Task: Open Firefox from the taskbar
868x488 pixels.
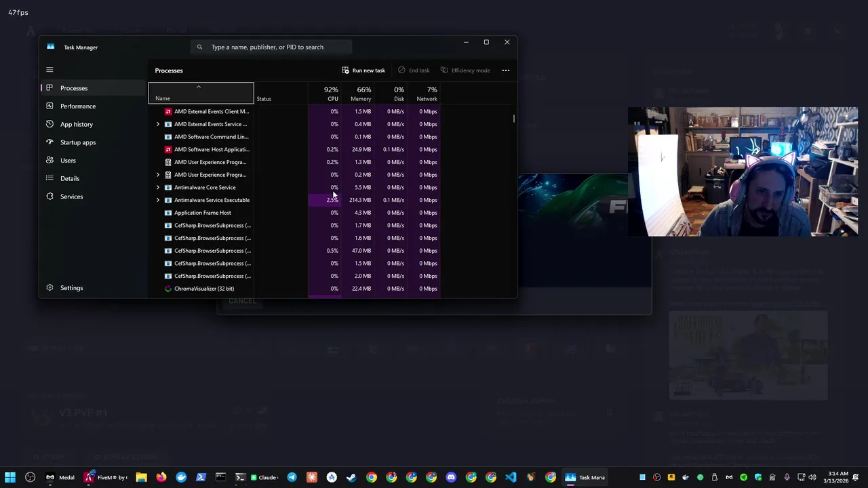Action: point(161,477)
